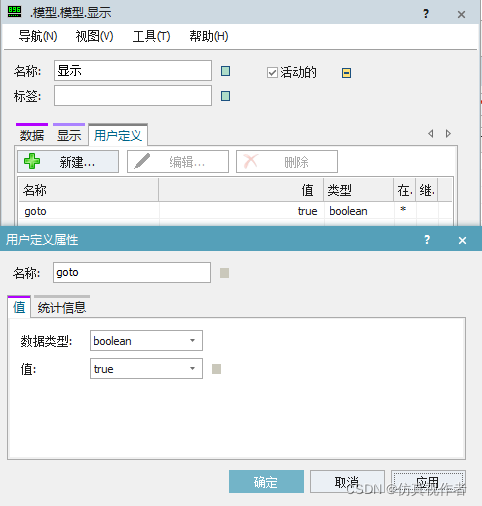The width and height of the screenshot is (482, 506).
Task: Toggle the 活动的 checkbox
Action: (x=272, y=72)
